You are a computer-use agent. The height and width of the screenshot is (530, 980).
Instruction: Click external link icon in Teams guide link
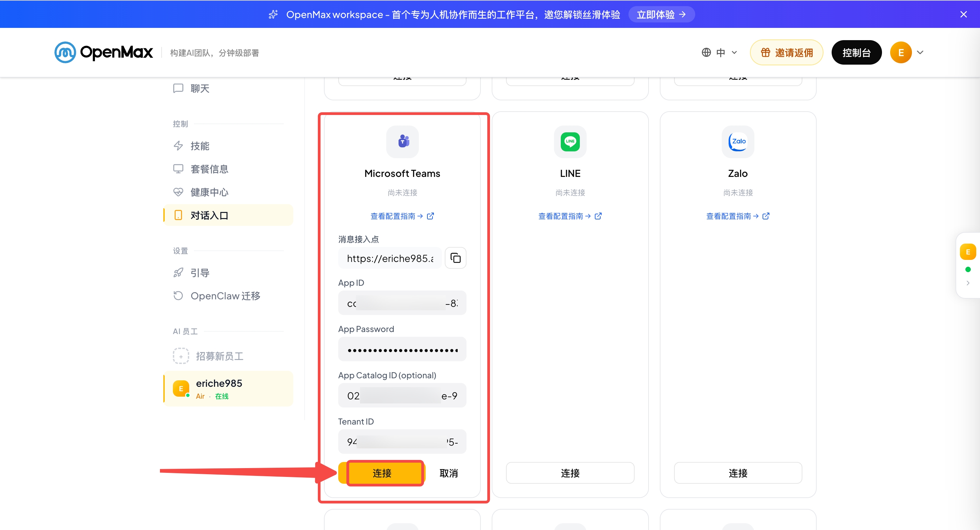point(430,216)
